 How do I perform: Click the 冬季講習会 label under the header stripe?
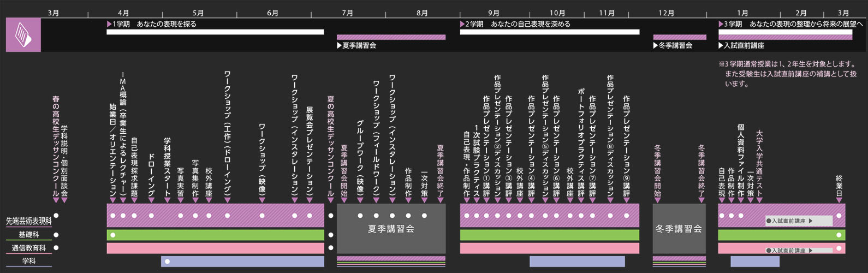point(673,45)
